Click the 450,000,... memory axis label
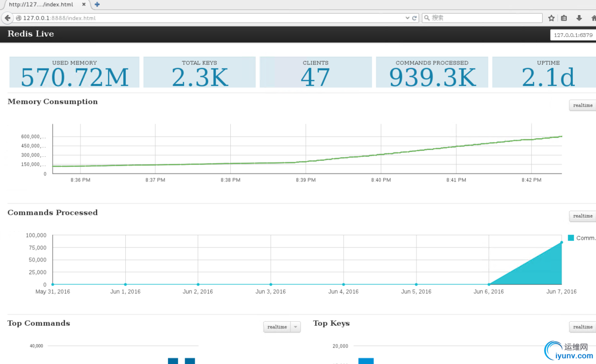The image size is (596, 364). 34,146
